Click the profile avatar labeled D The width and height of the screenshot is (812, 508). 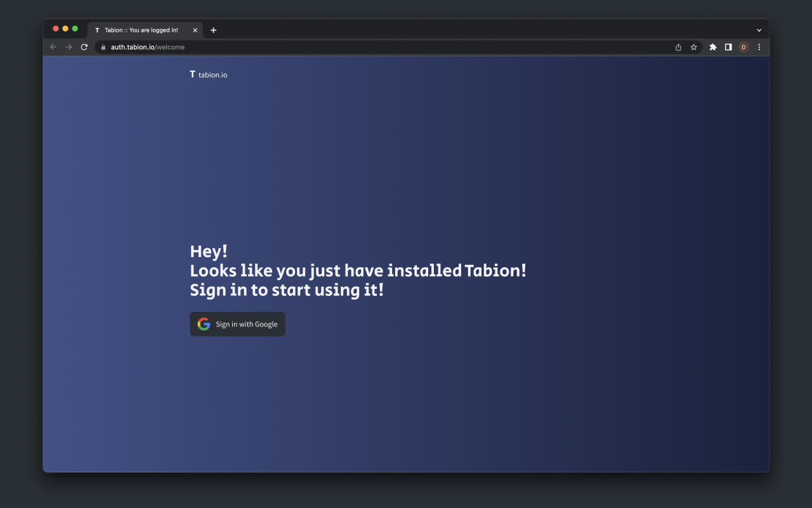point(743,47)
